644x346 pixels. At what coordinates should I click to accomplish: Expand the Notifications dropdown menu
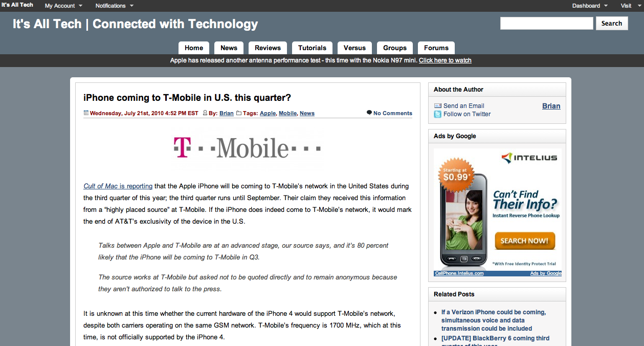point(115,6)
